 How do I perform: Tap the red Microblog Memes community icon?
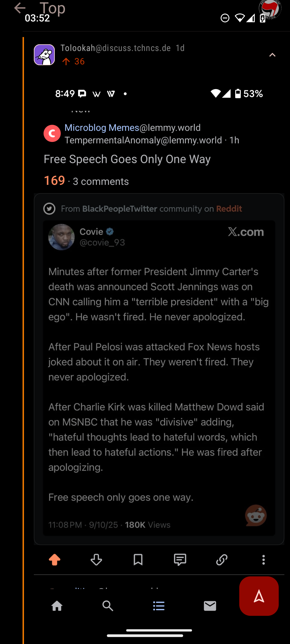(52, 133)
